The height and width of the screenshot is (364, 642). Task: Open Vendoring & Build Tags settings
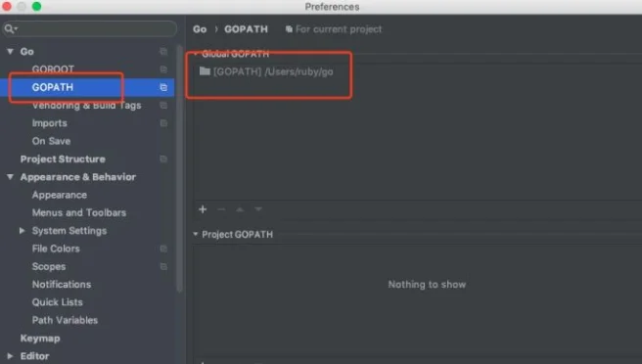[x=86, y=106]
